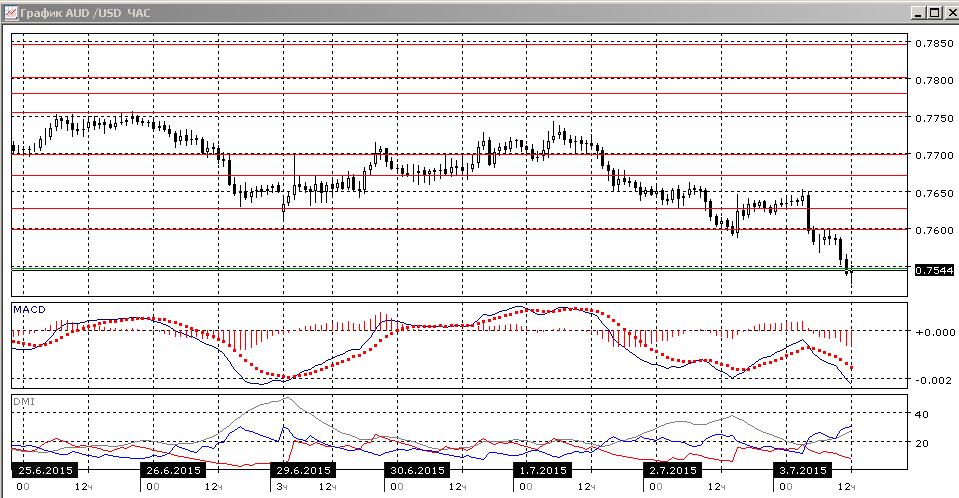The height and width of the screenshot is (498, 959).
Task: Click the 0.7600 price axis label
Action: (934, 230)
